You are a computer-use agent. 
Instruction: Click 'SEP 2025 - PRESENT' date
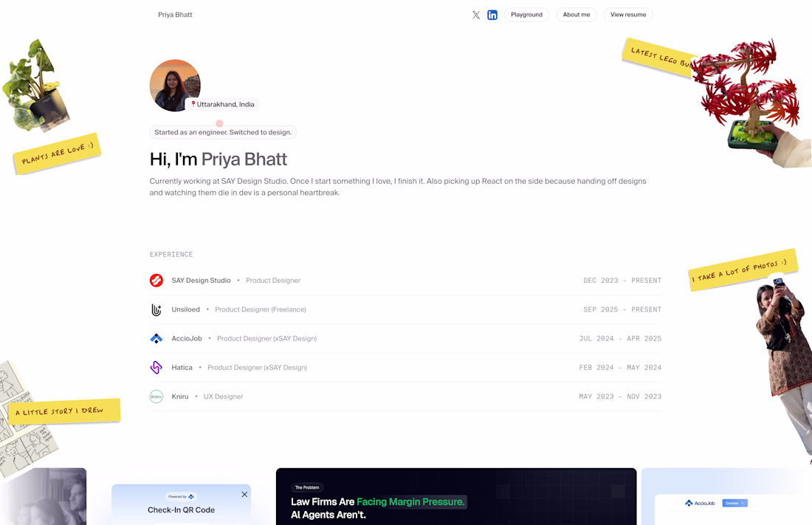[622, 309]
